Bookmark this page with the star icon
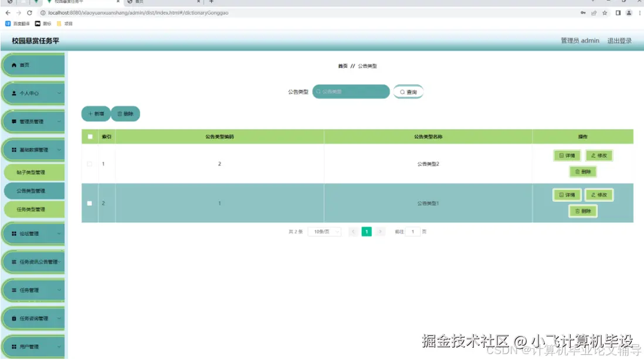Image resolution: width=644 pixels, height=360 pixels. point(605,13)
